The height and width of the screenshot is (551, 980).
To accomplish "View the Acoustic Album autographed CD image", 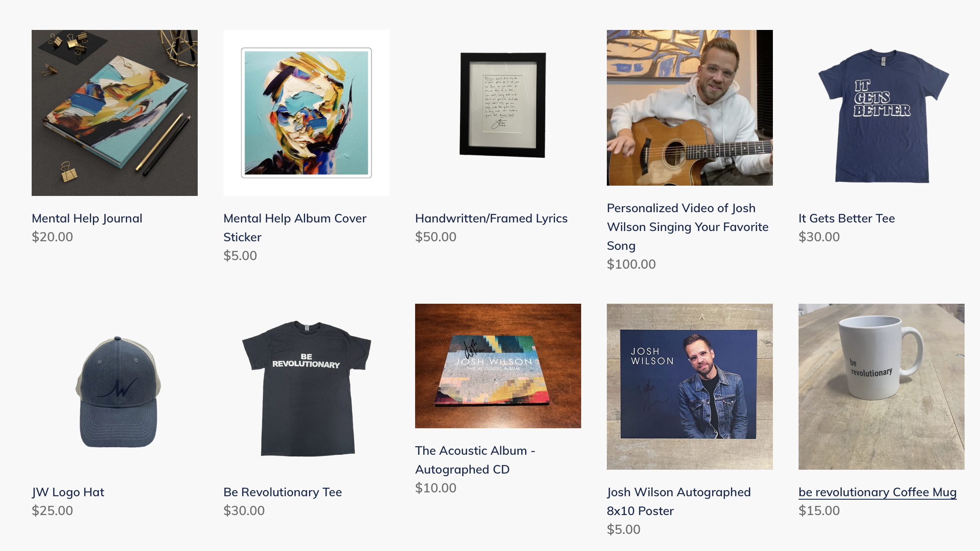I will (x=498, y=366).
